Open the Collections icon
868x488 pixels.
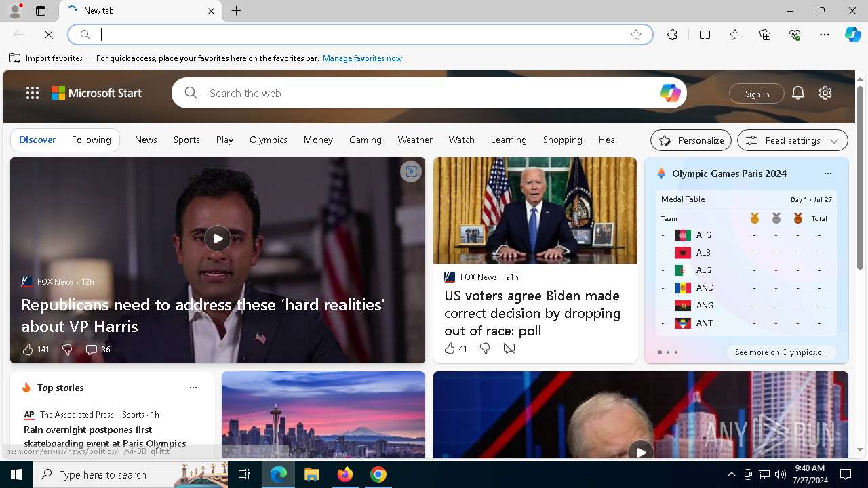tap(765, 35)
